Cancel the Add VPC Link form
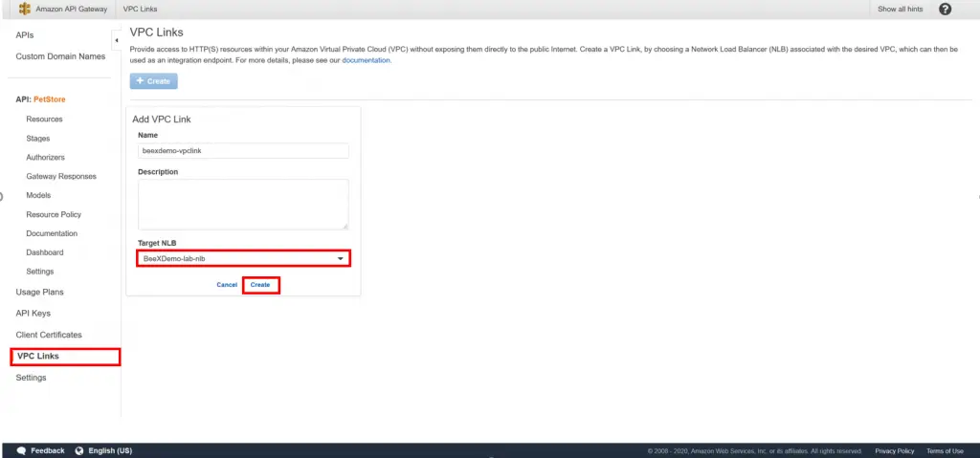980x458 pixels. 227,285
